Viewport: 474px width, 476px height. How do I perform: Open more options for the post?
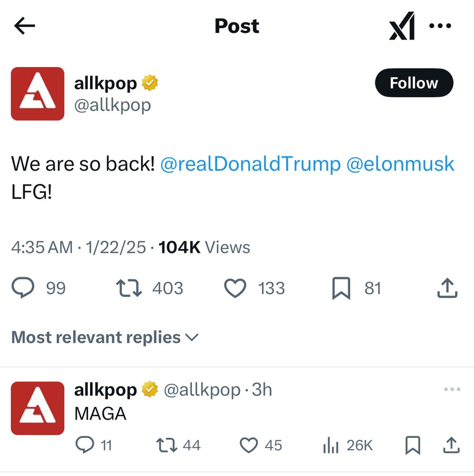point(440,26)
